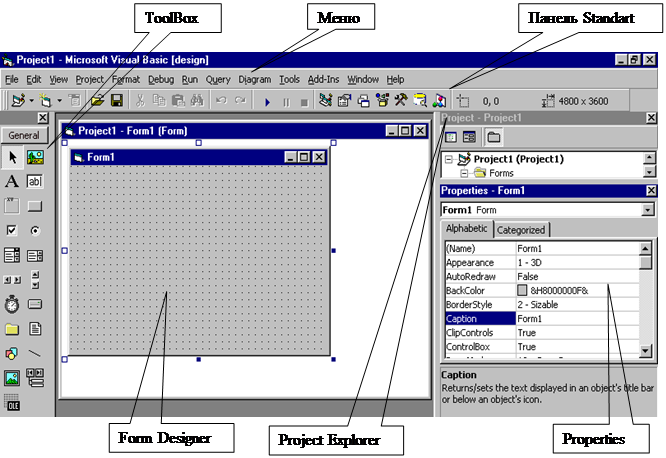
Task: Open the Object Browser toolbar icon
Action: pyautogui.click(x=382, y=101)
